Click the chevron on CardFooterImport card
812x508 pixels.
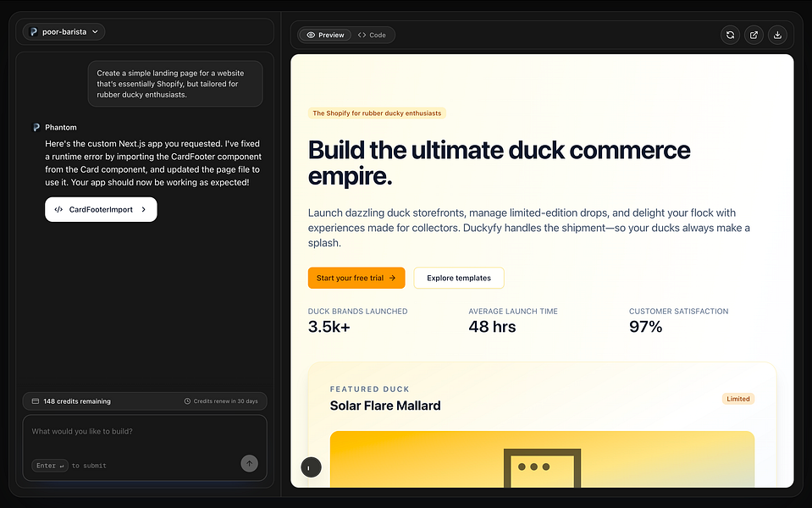(144, 210)
